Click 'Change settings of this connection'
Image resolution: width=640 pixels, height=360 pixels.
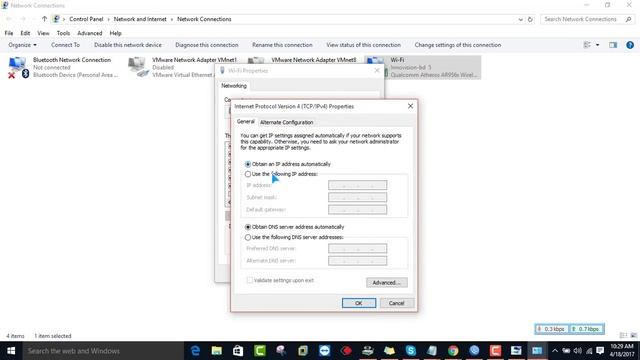[x=458, y=45]
